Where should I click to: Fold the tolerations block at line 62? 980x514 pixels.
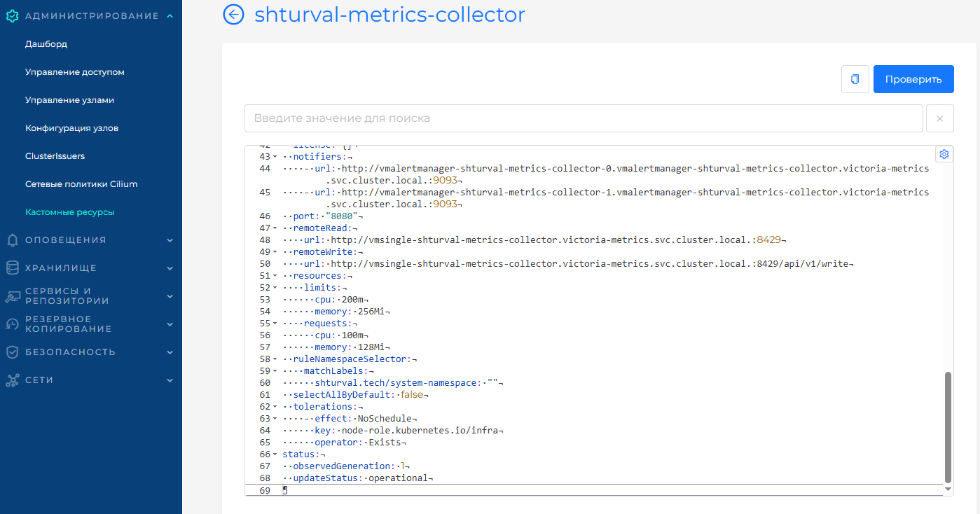click(275, 407)
